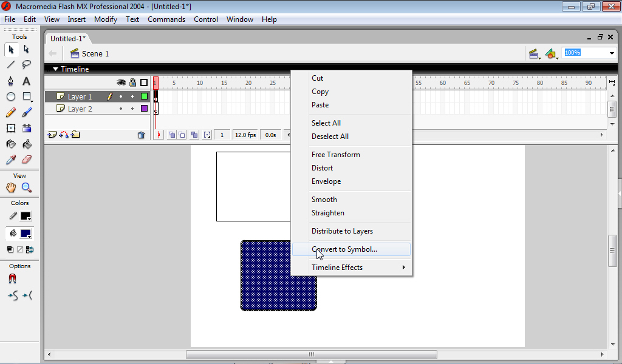Screen dimensions: 622x364
Task: Click the fill color swatch
Action: click(26, 234)
